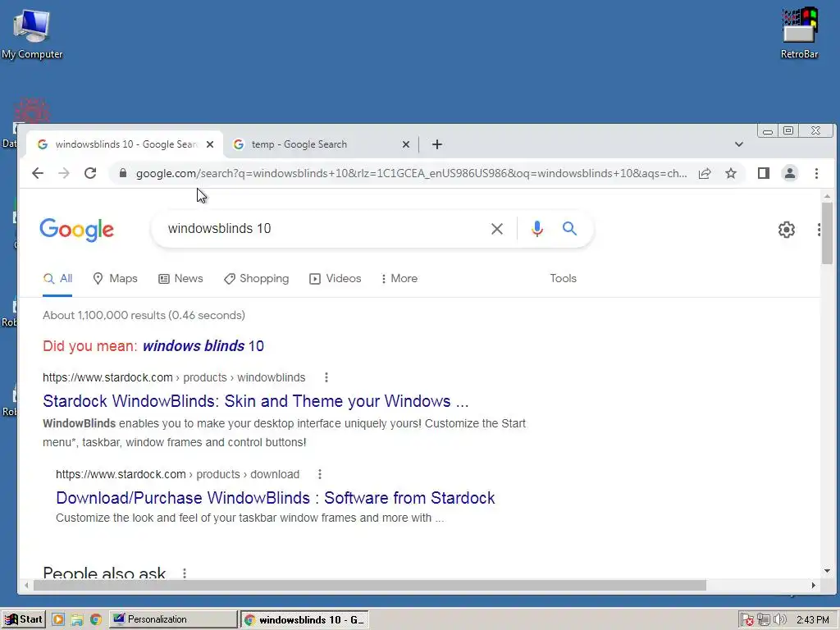Open options for the Download/Purchase result

[x=320, y=474]
